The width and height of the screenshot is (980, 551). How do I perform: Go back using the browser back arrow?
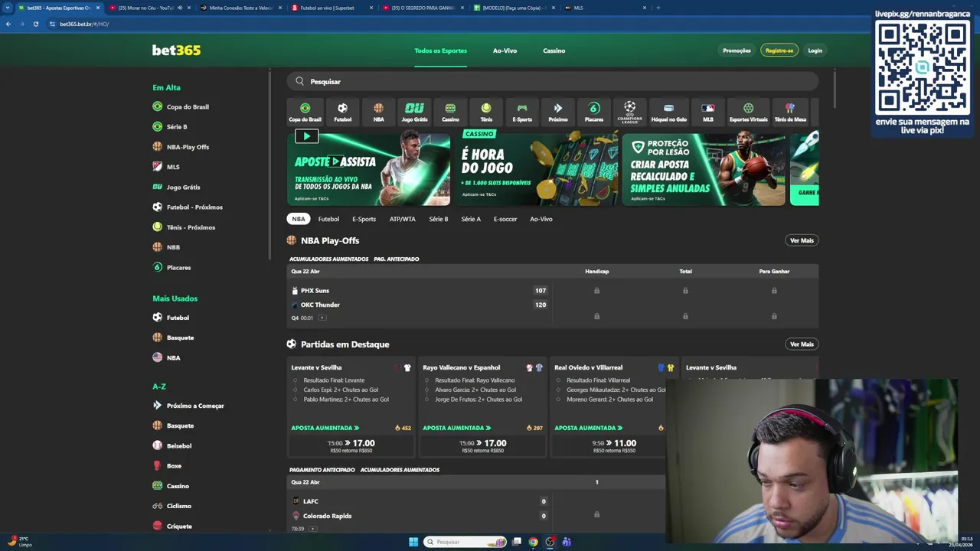click(x=8, y=24)
